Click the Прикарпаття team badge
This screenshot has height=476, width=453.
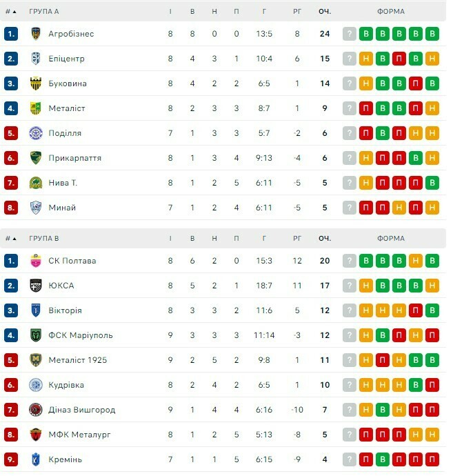[x=36, y=158]
